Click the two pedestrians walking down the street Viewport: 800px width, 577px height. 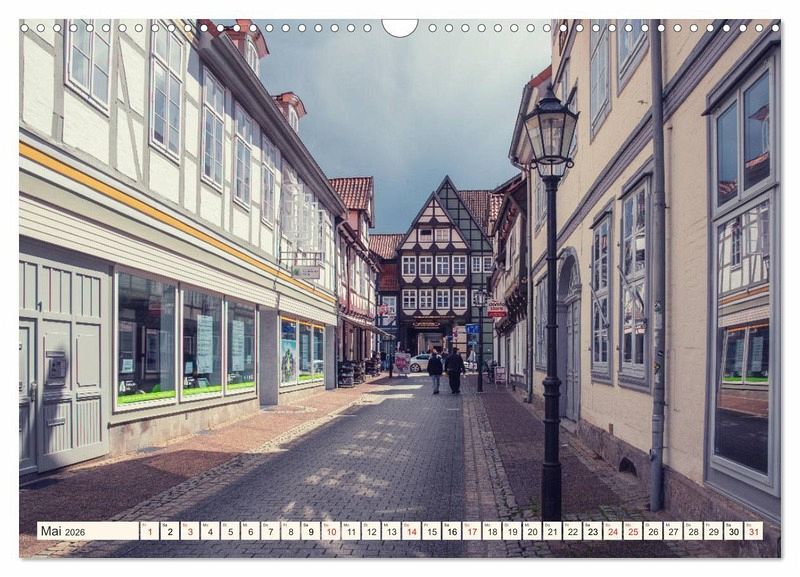445,370
